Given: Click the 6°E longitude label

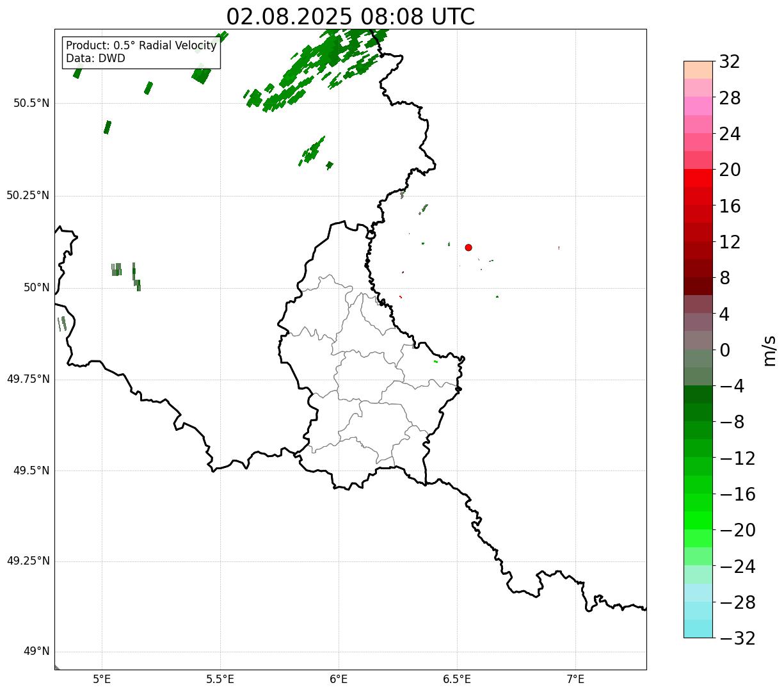Looking at the screenshot, I should tap(339, 679).
